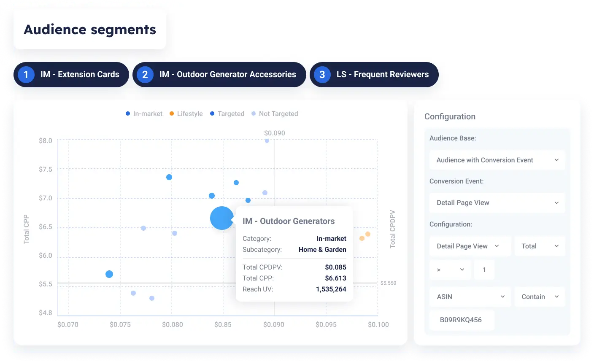Click the Total CPDPV value $0.085
This screenshot has width=594, height=364.
[x=335, y=267]
